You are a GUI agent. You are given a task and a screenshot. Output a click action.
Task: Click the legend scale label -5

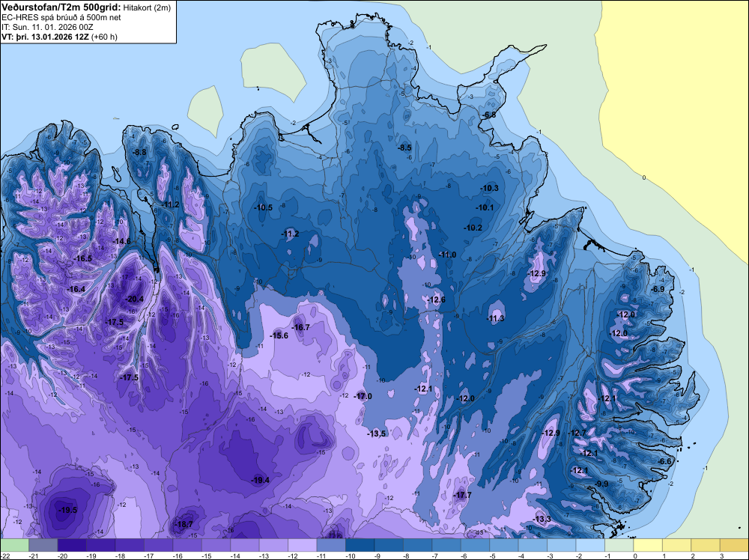pos(493,556)
